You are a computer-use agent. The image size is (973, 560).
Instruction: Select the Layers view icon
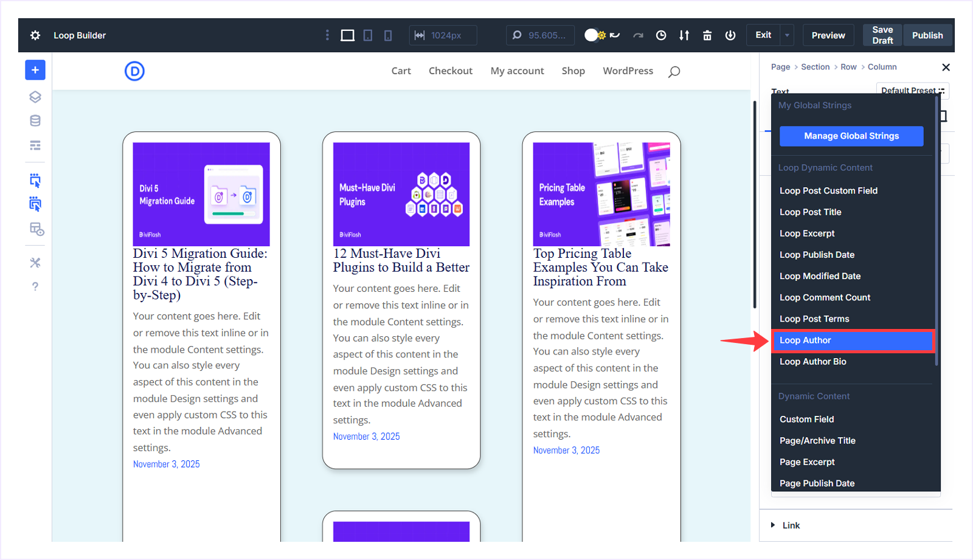click(x=35, y=96)
